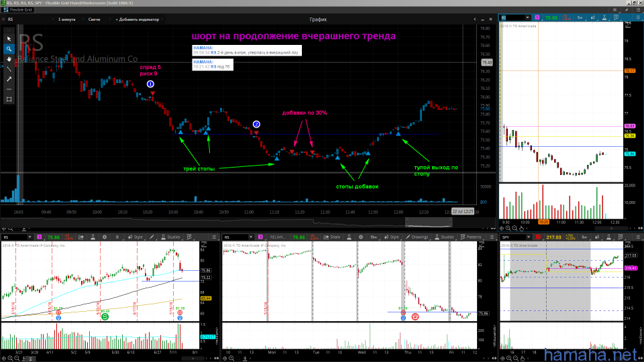Open patterns icon in bottom-left daily chart
644x362 pixels.
[189, 237]
